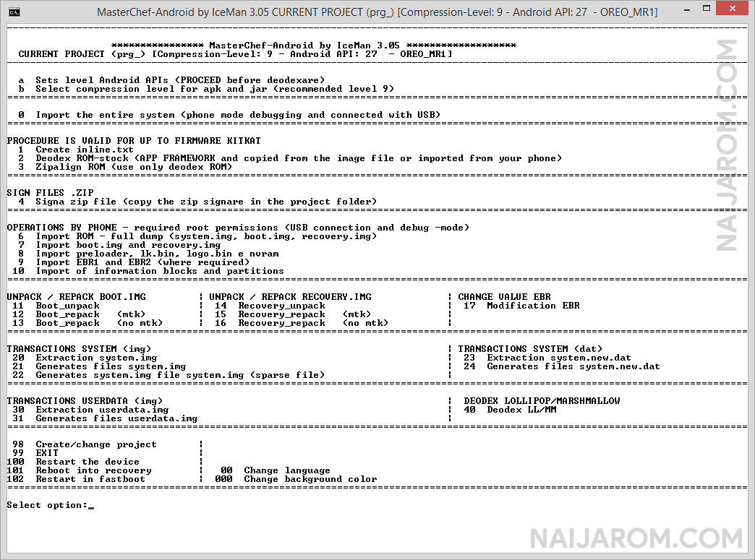Click 'Generates files system.new.dat' option 24

(562, 366)
